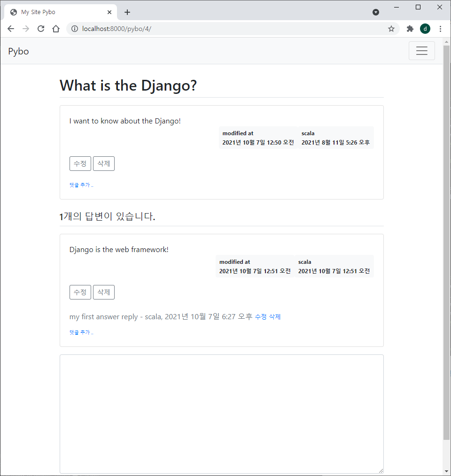Image resolution: width=451 pixels, height=476 pixels.
Task: Close the browser window
Action: [439, 7]
